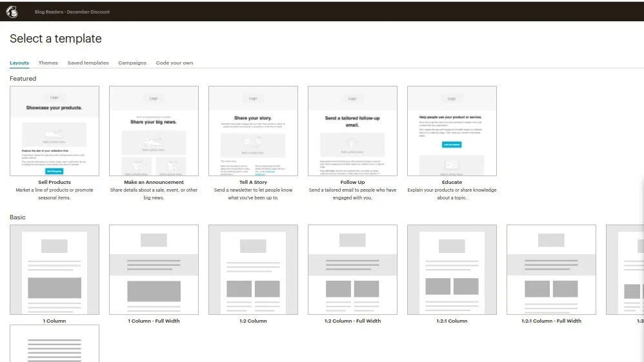The image size is (644, 362).
Task: Click the Basic section heading
Action: click(x=17, y=217)
